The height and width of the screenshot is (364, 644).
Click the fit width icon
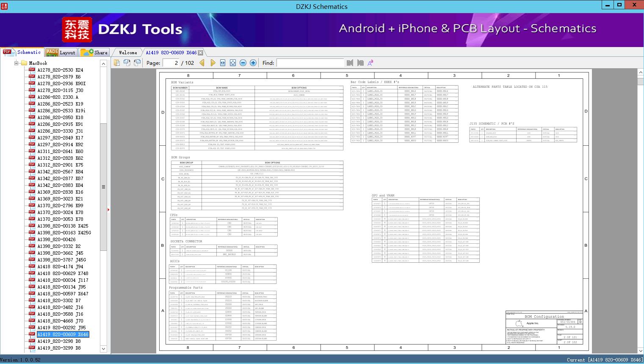tap(223, 63)
